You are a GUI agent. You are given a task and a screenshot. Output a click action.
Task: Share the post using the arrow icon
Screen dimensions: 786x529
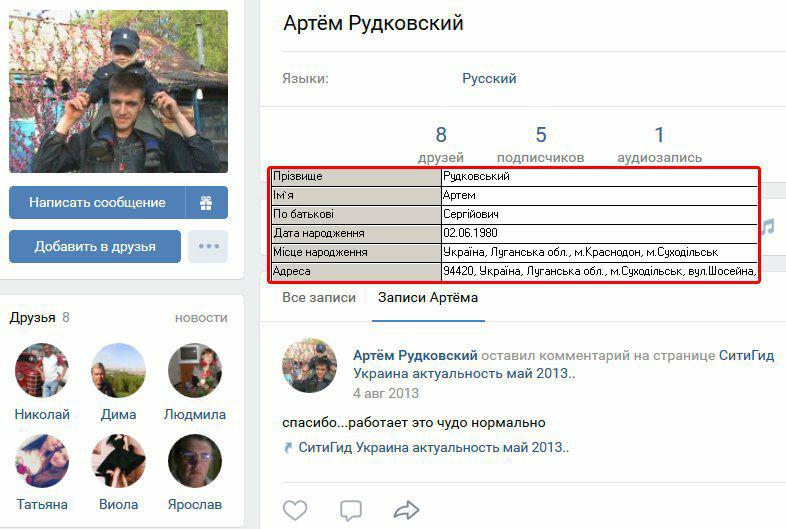(x=406, y=510)
